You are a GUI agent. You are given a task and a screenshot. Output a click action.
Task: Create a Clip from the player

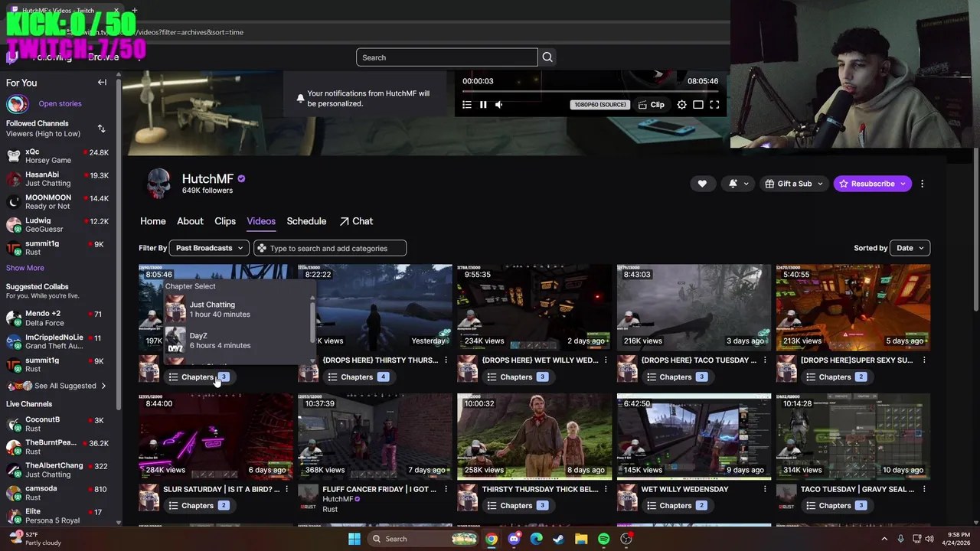[652, 105]
